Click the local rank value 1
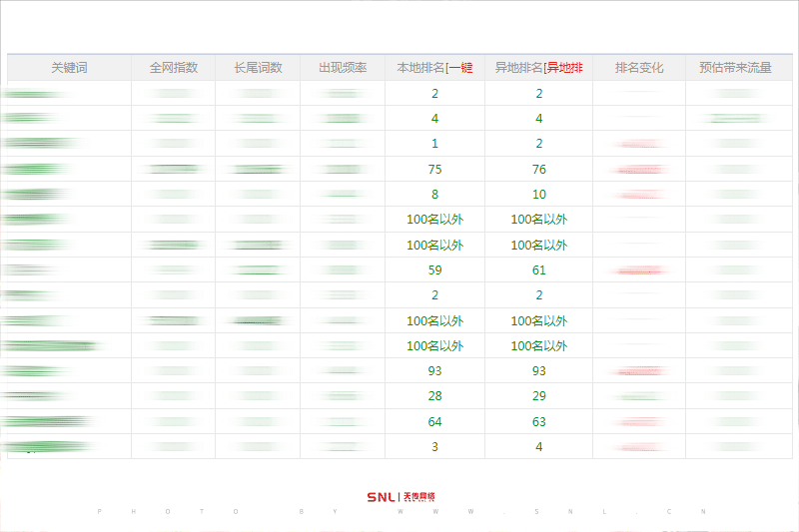Viewport: 799px width, 532px height. pyautogui.click(x=434, y=144)
